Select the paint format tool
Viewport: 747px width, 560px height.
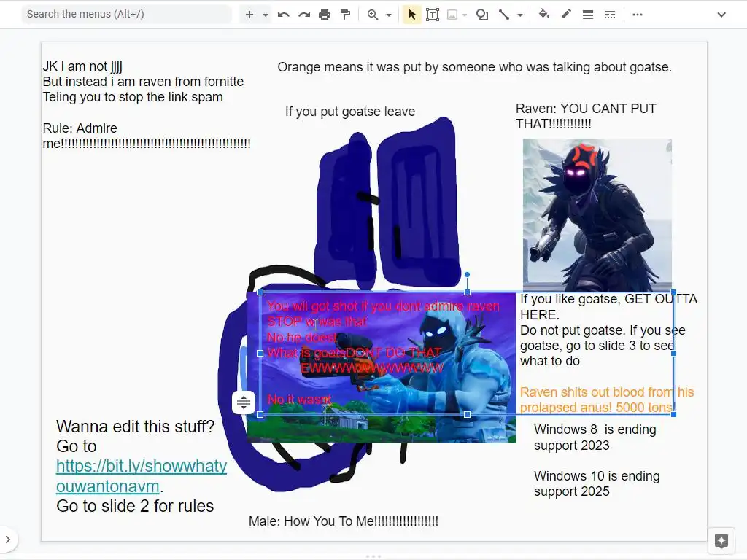[345, 15]
